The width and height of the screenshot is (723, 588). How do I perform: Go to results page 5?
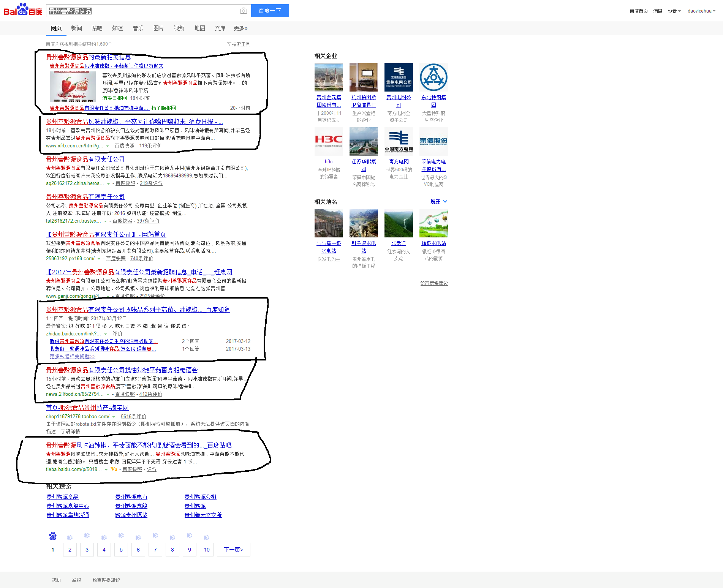coord(121,550)
